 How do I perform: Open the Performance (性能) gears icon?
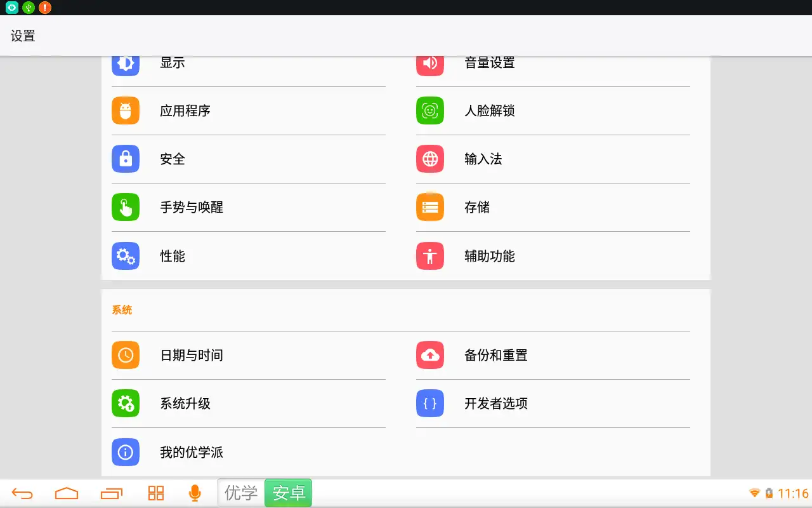pyautogui.click(x=126, y=256)
